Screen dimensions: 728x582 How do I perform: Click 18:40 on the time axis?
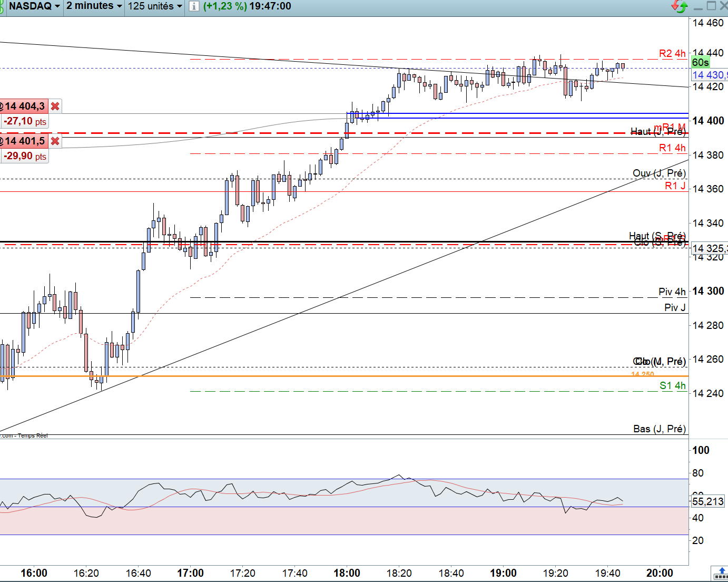pyautogui.click(x=451, y=573)
